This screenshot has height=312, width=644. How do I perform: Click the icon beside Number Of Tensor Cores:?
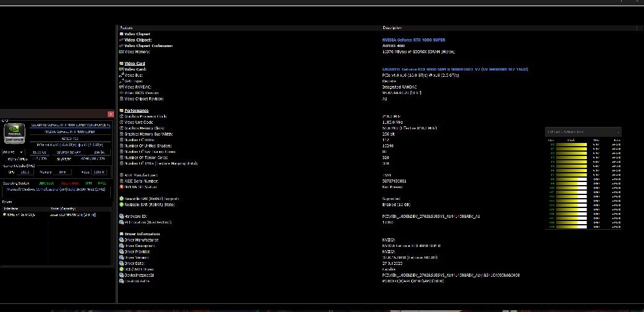[121, 158]
